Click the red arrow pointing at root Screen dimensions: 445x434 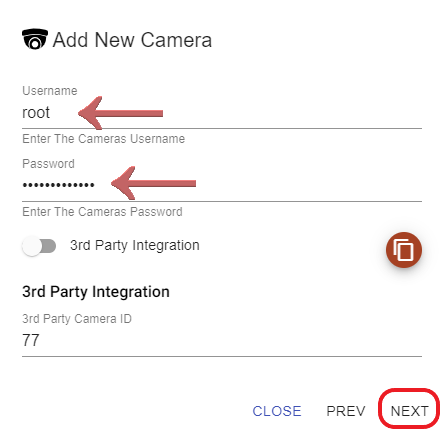tap(120, 113)
